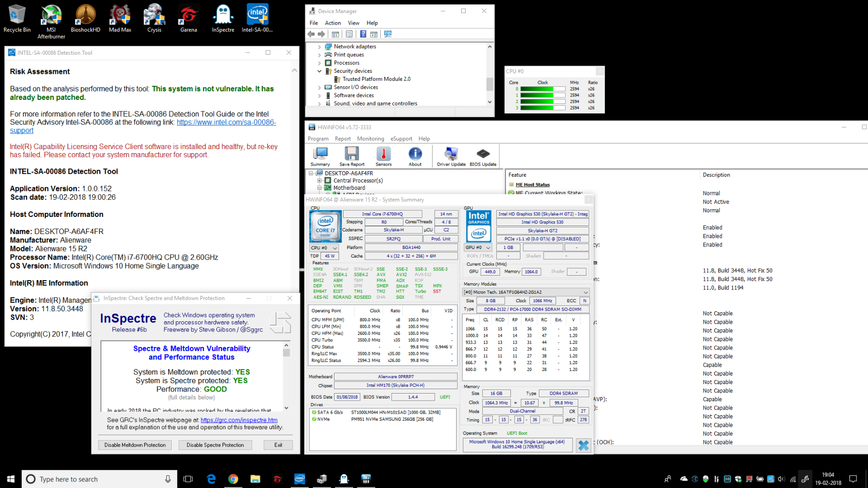Viewport: 868px width, 488px height.
Task: Click InSpectre text scrollbar down arrow
Action: click(286, 408)
